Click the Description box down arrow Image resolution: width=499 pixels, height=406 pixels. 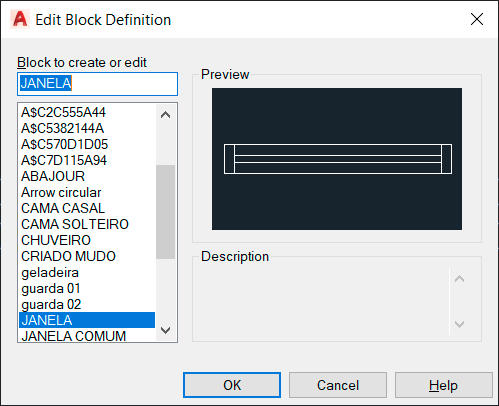coord(459,324)
